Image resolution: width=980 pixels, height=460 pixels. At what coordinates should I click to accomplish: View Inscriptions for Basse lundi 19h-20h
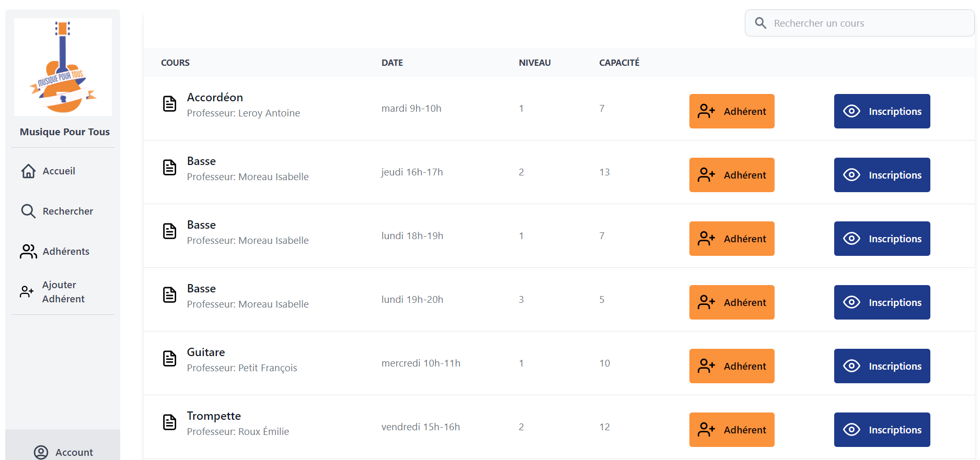pyautogui.click(x=882, y=302)
